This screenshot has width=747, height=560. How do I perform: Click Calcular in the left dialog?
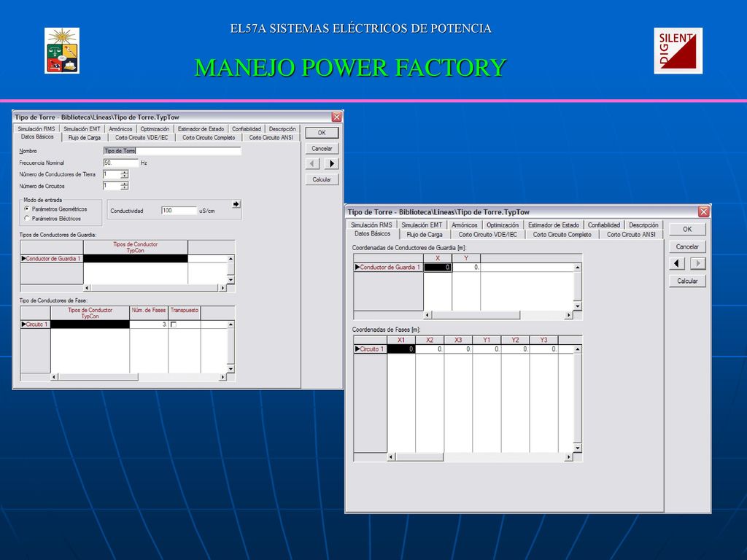[x=322, y=179]
